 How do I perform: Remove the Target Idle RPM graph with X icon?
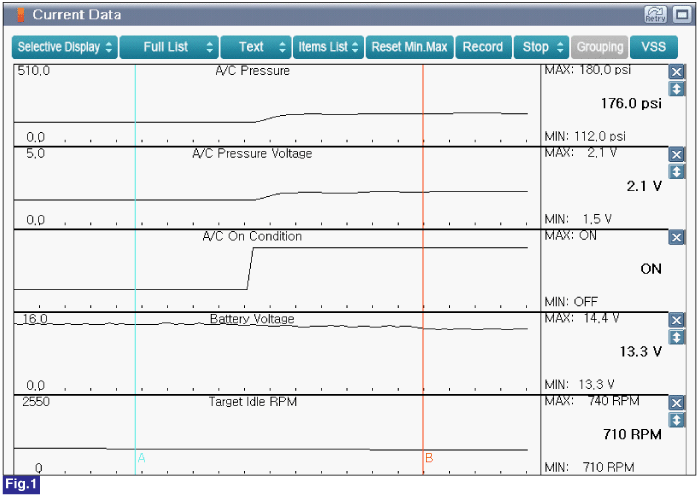(676, 403)
